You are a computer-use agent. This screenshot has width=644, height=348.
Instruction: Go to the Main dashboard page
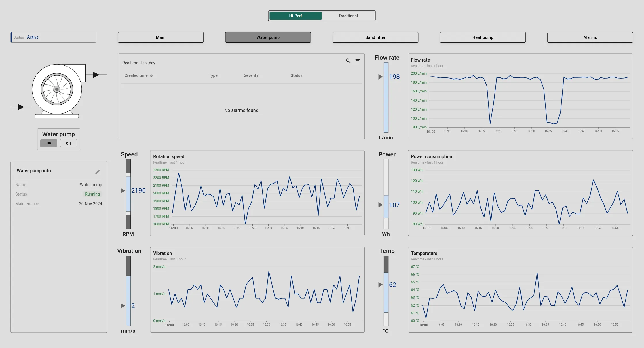[x=160, y=37]
